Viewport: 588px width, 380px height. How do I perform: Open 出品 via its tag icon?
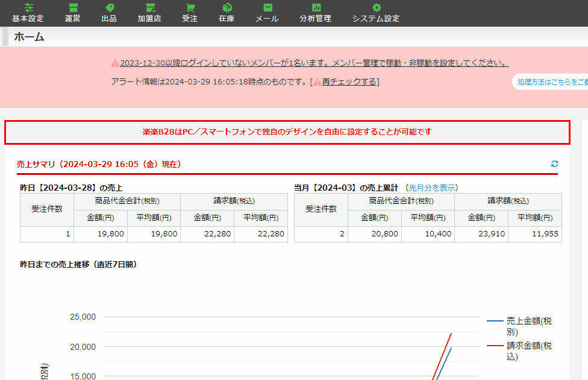(109, 8)
